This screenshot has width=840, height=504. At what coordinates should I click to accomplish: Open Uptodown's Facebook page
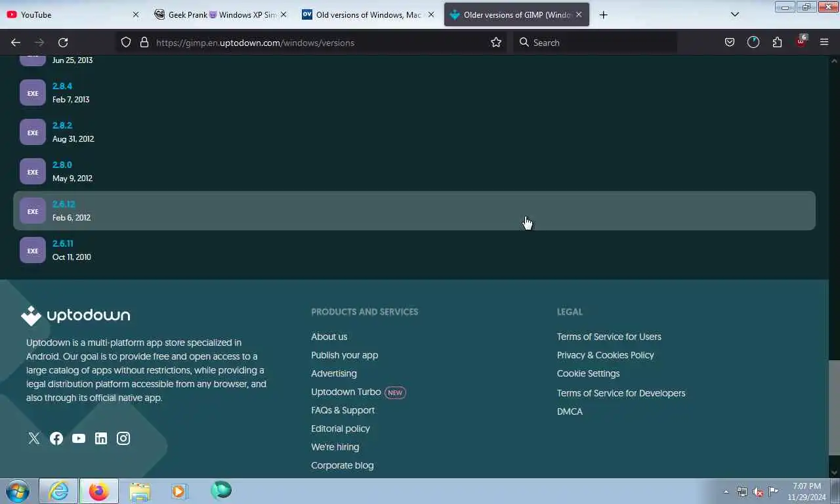56,438
